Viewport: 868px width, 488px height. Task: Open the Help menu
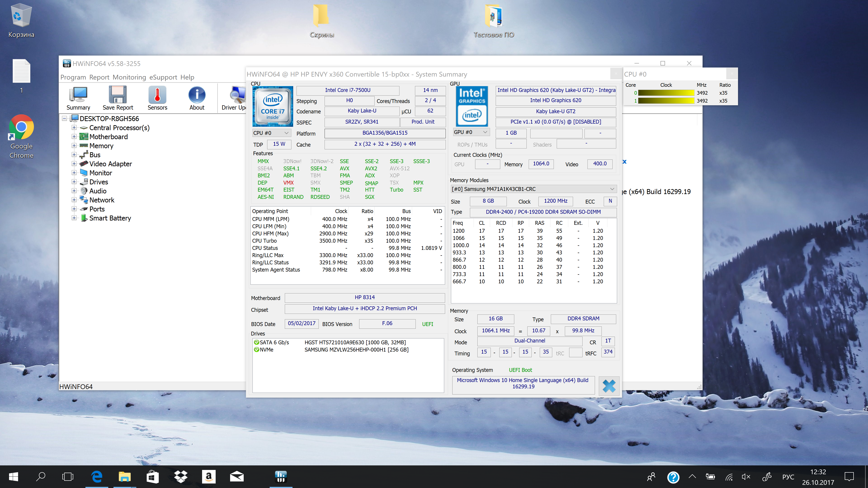click(187, 77)
